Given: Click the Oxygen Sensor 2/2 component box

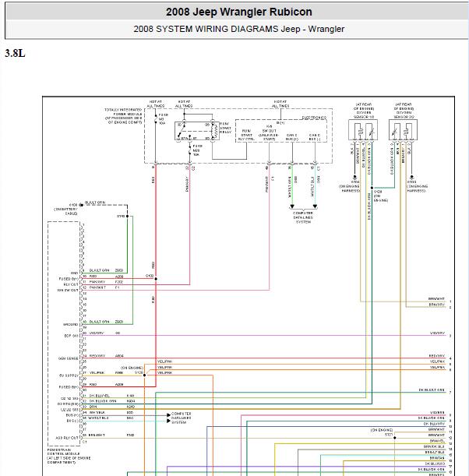Looking at the screenshot, I should [x=403, y=129].
